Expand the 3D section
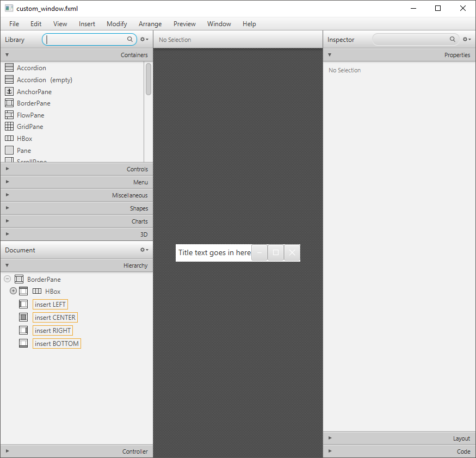476x458 pixels. [7, 234]
